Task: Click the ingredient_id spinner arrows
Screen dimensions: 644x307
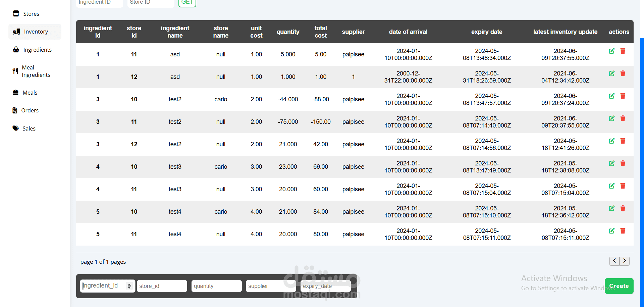Action: point(129,286)
